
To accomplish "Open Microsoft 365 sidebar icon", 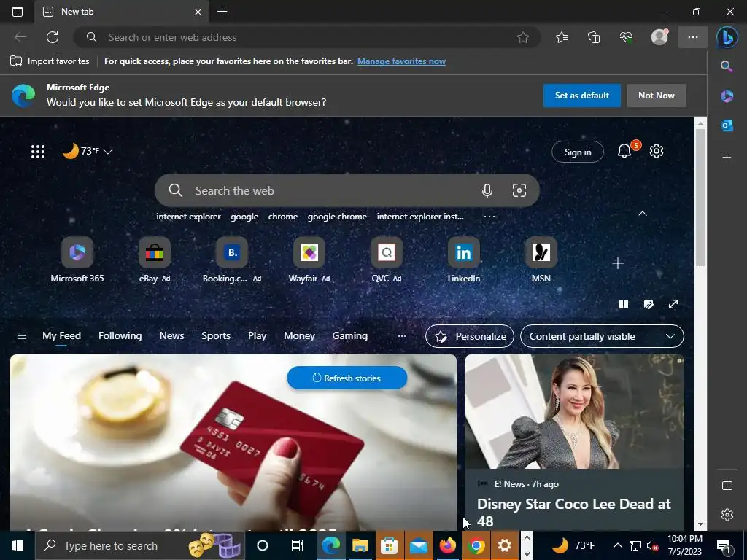I will point(727,96).
